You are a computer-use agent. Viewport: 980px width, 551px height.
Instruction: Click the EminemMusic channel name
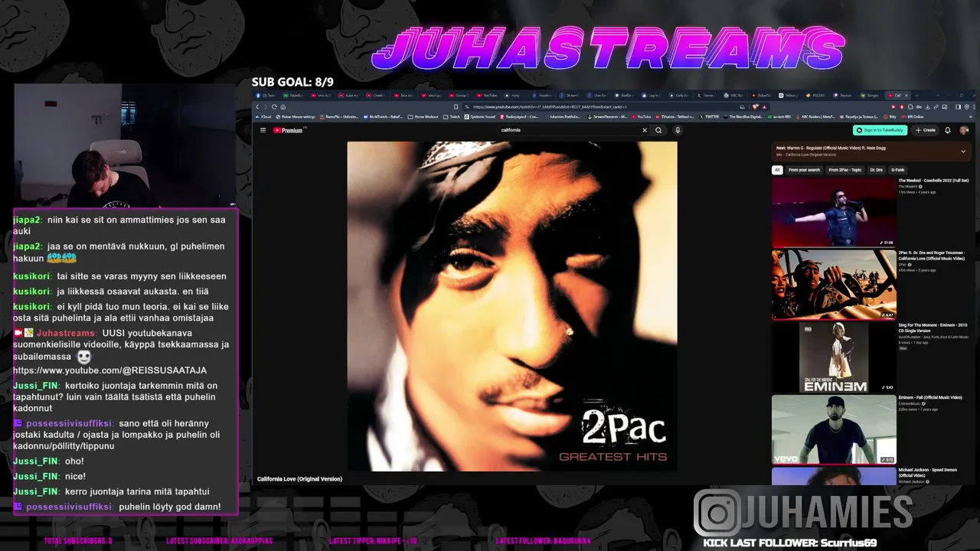(x=910, y=404)
